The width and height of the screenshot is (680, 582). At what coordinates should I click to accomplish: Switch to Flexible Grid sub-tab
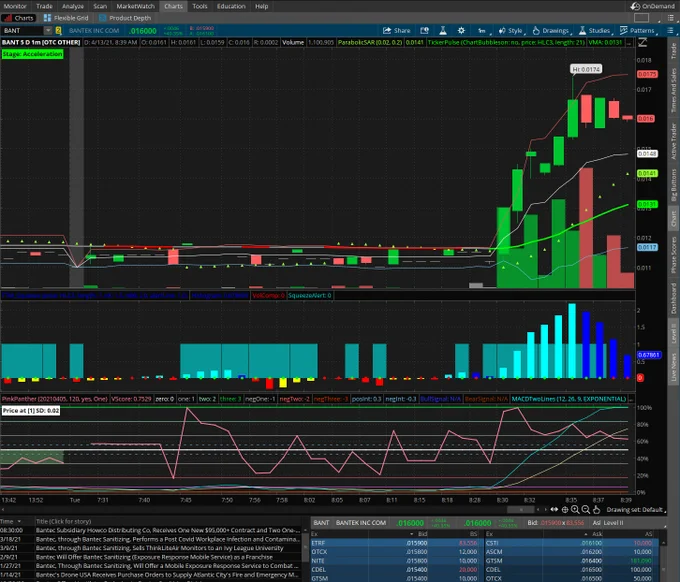click(x=66, y=18)
